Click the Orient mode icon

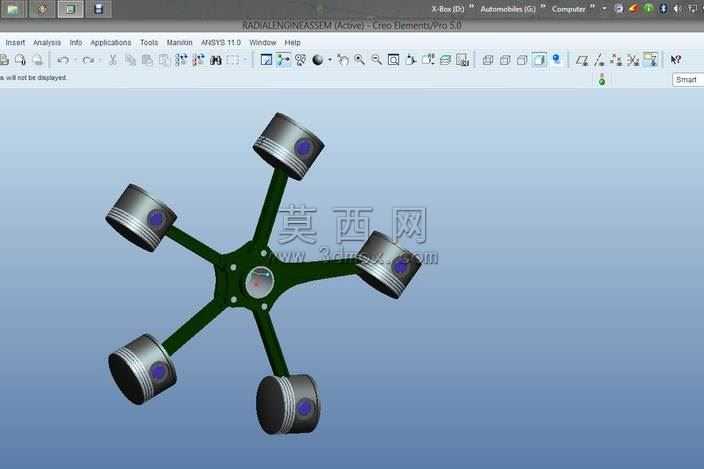(300, 60)
